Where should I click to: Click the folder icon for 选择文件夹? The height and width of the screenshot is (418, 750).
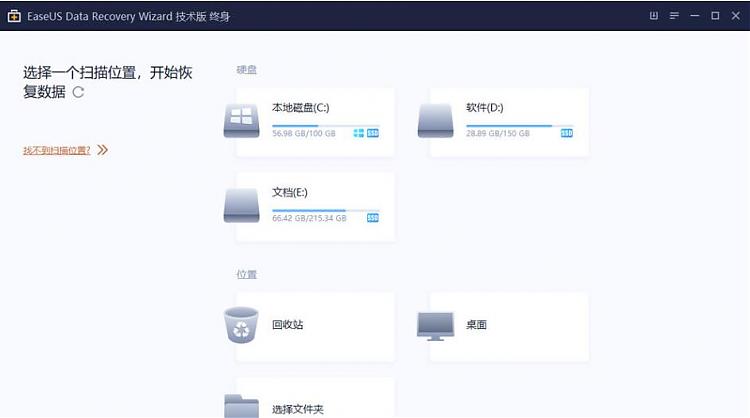(242, 407)
